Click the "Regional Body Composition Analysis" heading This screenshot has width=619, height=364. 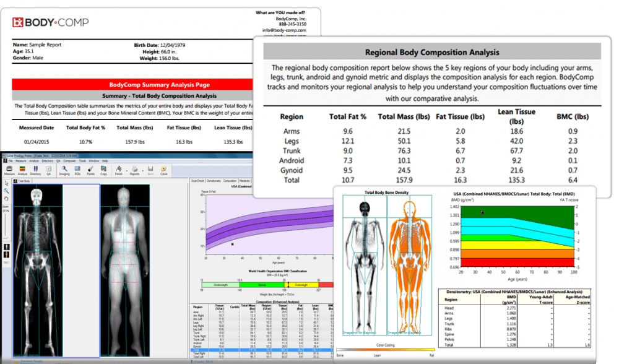tap(432, 52)
